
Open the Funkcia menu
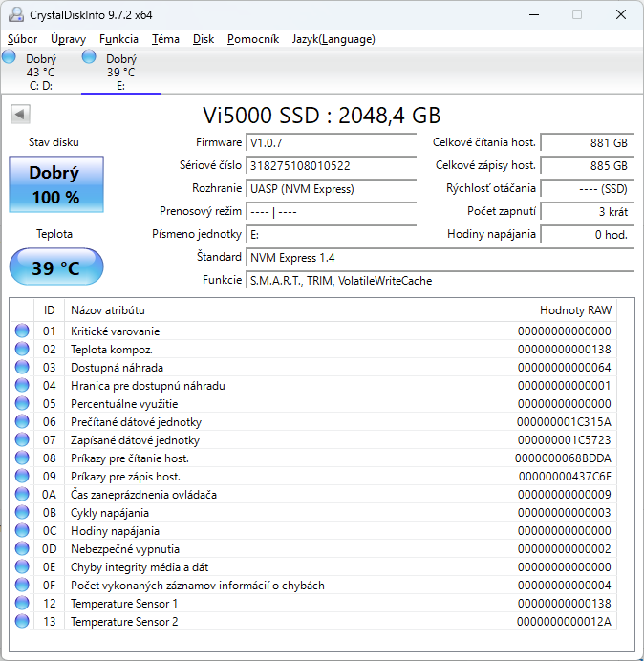coord(118,39)
